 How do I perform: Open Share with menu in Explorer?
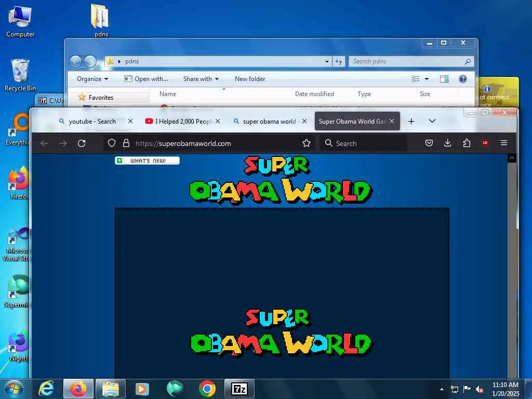(201, 79)
